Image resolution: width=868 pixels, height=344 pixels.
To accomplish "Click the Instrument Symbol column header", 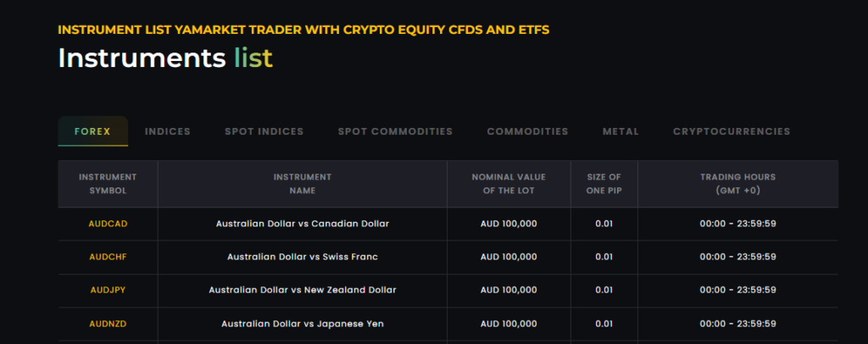I will (108, 184).
